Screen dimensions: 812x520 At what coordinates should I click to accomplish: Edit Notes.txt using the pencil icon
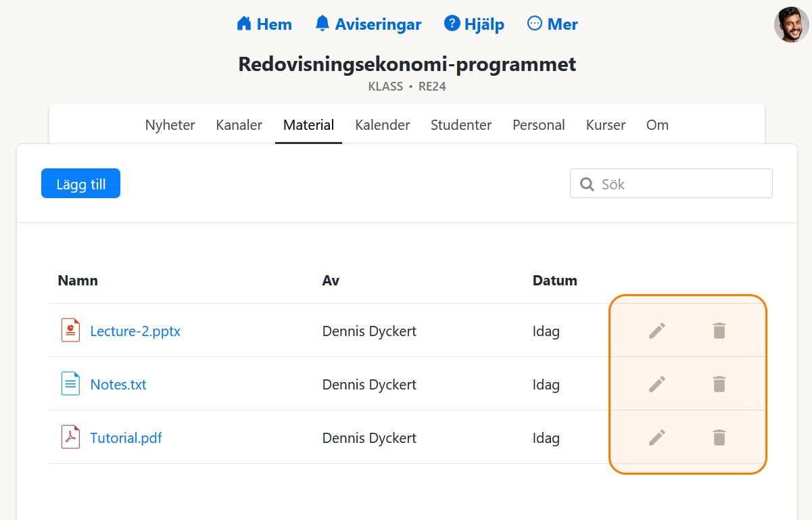coord(656,383)
